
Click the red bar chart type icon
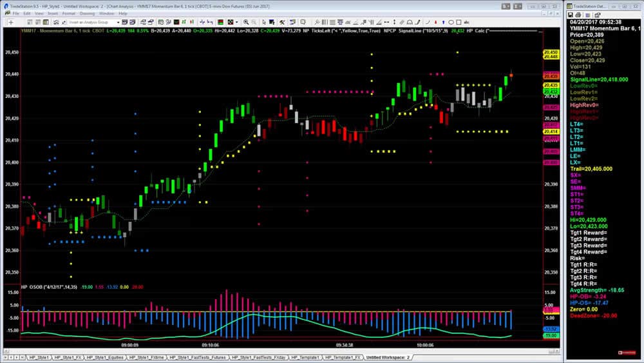[192, 22]
